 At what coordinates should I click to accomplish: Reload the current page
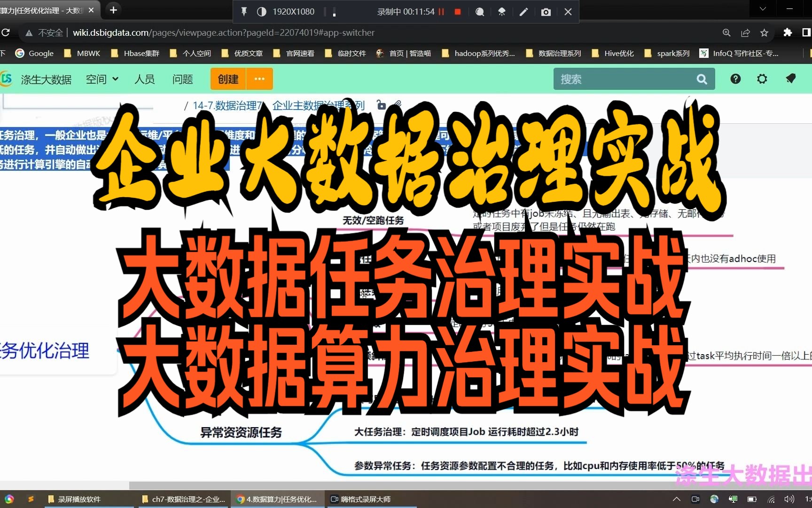click(6, 32)
